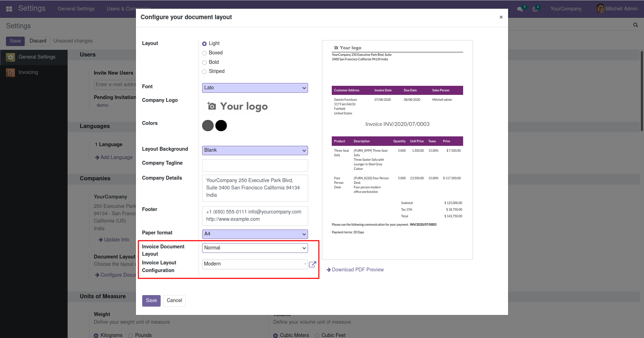Open the activities clock icon

click(535, 9)
